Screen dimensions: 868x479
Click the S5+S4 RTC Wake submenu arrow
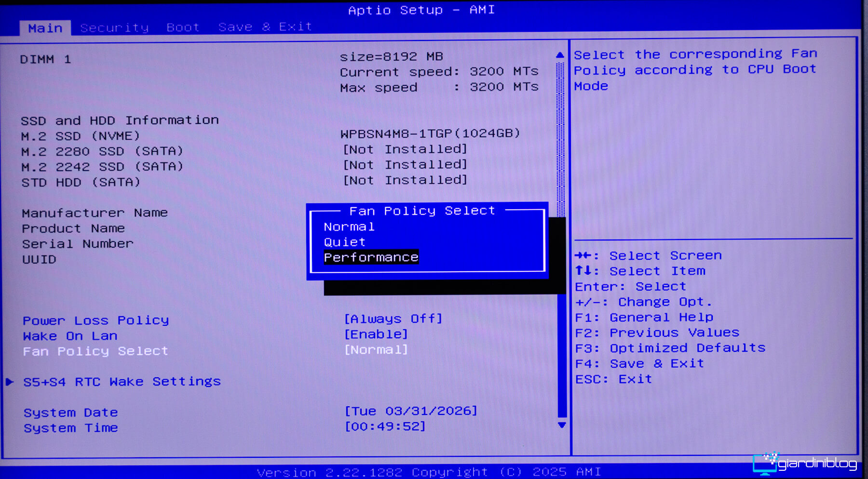pos(10,382)
